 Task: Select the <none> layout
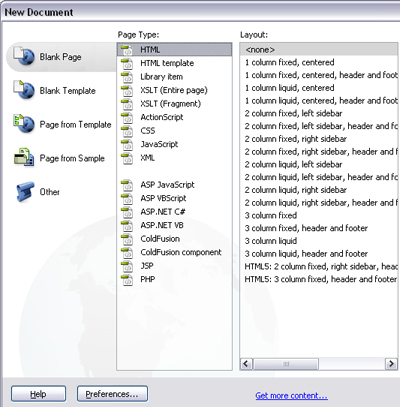point(319,50)
